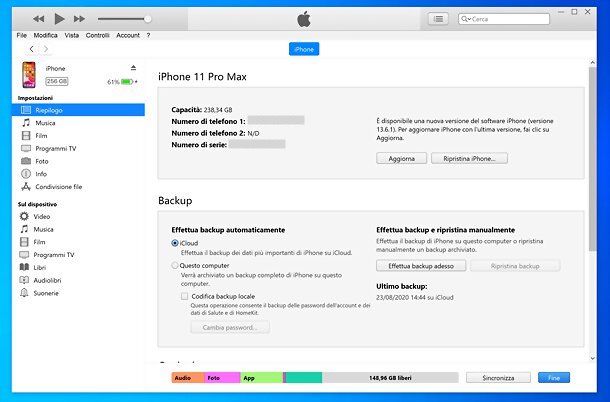
Task: Open the File menu
Action: click(x=22, y=35)
